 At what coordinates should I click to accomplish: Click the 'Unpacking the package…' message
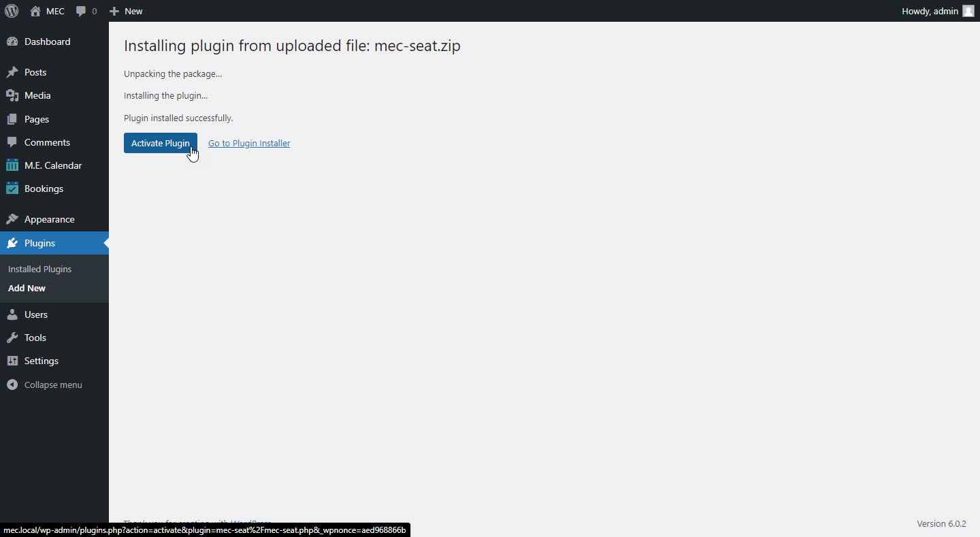[173, 74]
